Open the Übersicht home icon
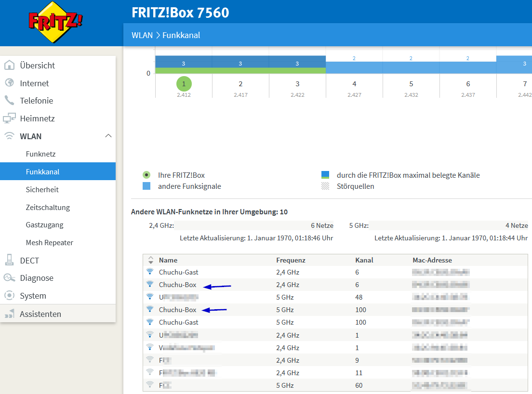This screenshot has width=532, height=394. 9,65
